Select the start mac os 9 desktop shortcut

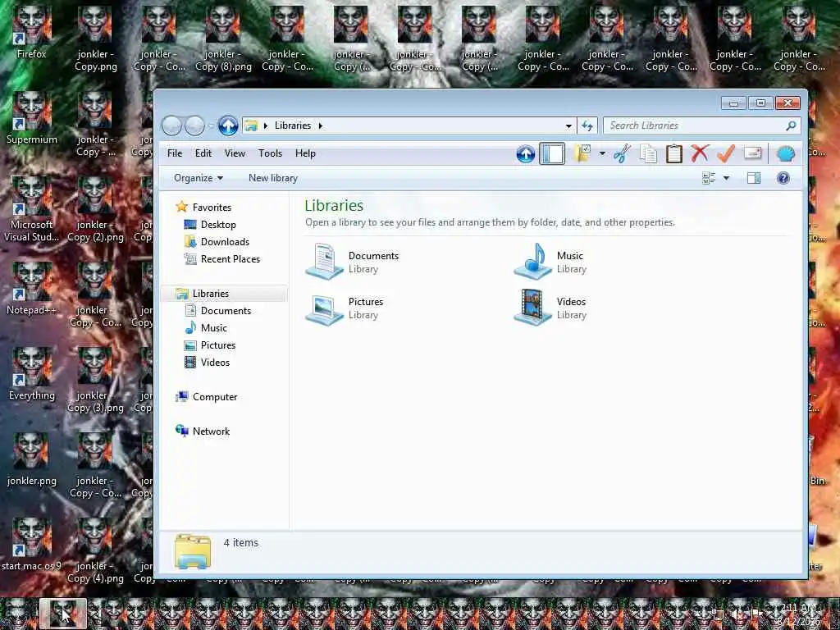click(x=32, y=545)
